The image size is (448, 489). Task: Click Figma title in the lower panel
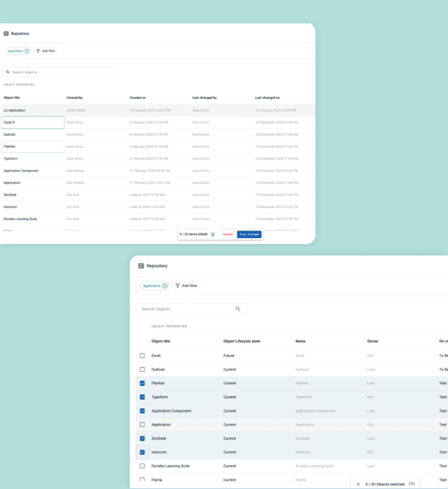156,480
